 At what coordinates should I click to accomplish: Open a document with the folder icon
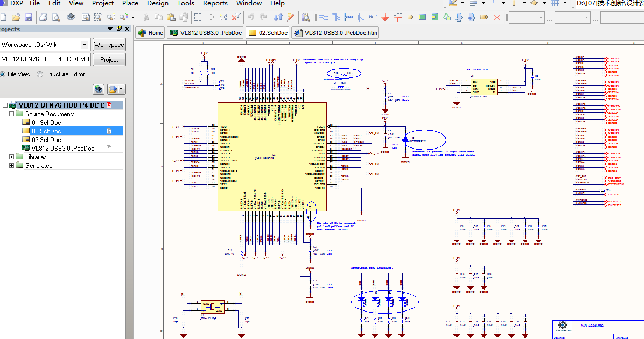[x=16, y=17]
